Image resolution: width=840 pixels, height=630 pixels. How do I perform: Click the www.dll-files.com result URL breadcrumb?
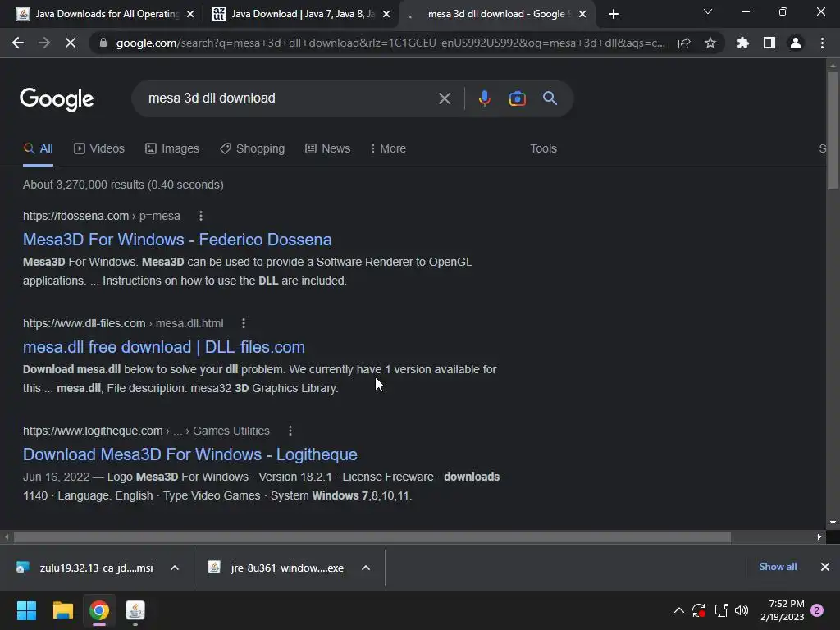coord(123,323)
